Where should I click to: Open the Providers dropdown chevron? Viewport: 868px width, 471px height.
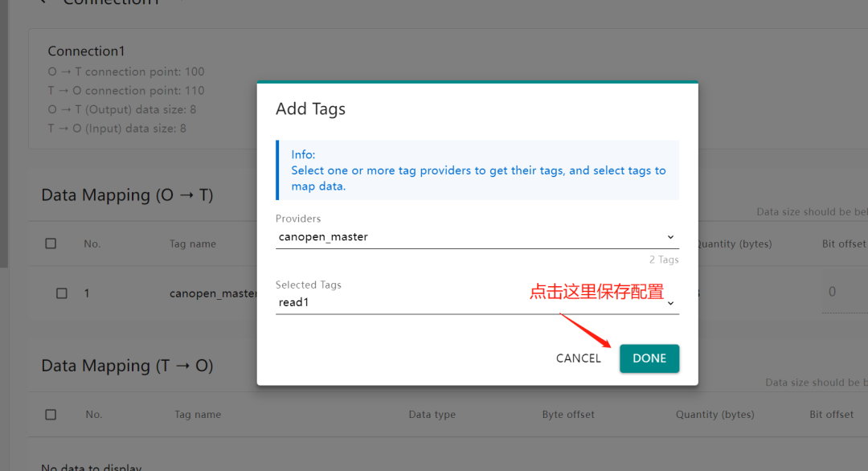pos(670,237)
